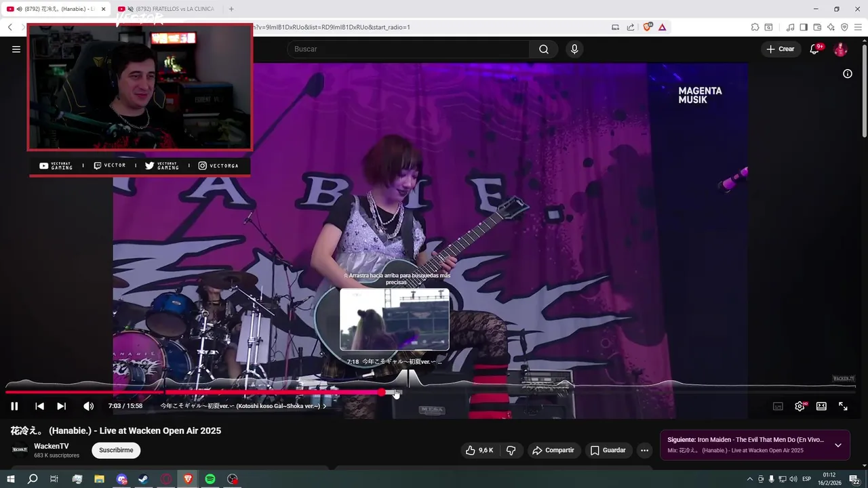
Task: Open Windows action center notifications
Action: (x=854, y=479)
